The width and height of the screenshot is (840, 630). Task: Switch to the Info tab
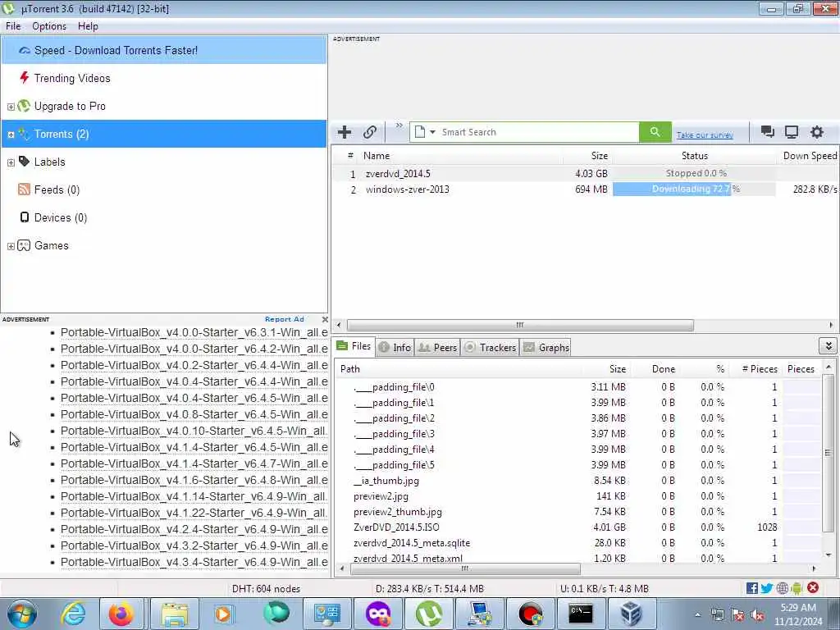pos(395,348)
